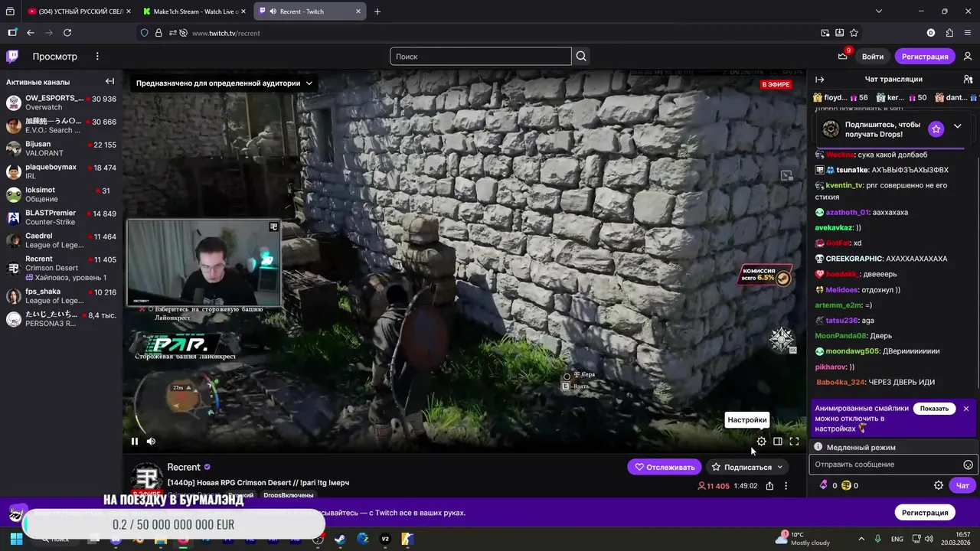Open BLASTPremier Counter-Strike channel

pyautogui.click(x=61, y=217)
